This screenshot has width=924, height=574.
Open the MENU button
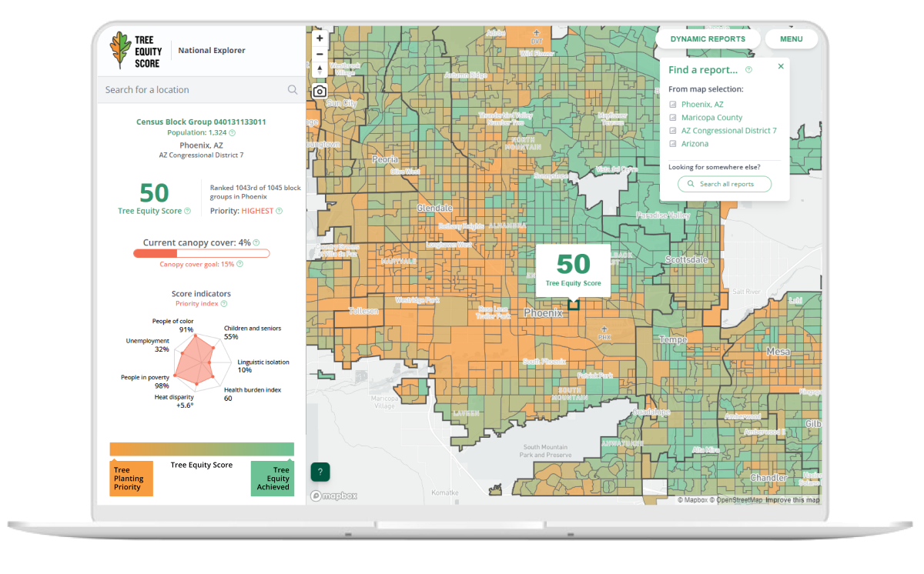coord(791,39)
